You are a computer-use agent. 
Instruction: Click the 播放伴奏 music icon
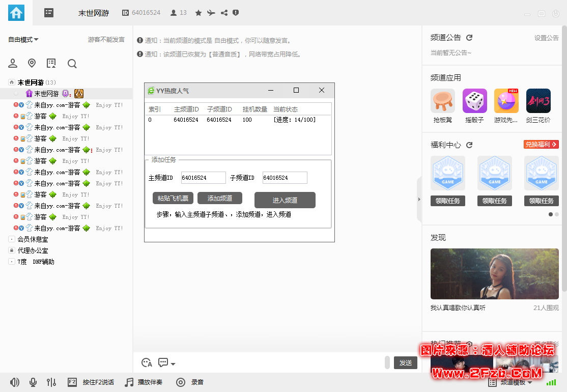click(x=129, y=382)
